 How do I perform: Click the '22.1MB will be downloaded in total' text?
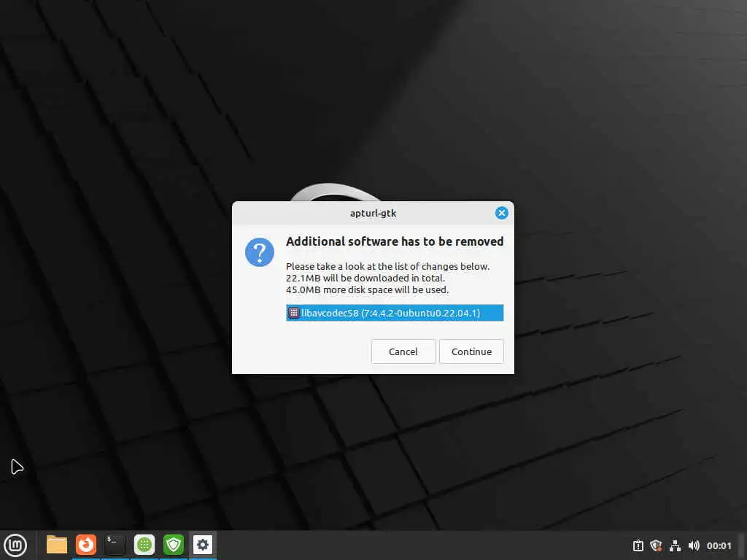coord(365,278)
